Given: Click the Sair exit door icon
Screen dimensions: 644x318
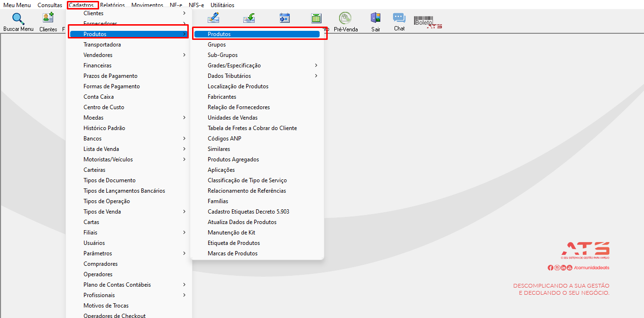Looking at the screenshot, I should pyautogui.click(x=376, y=18).
